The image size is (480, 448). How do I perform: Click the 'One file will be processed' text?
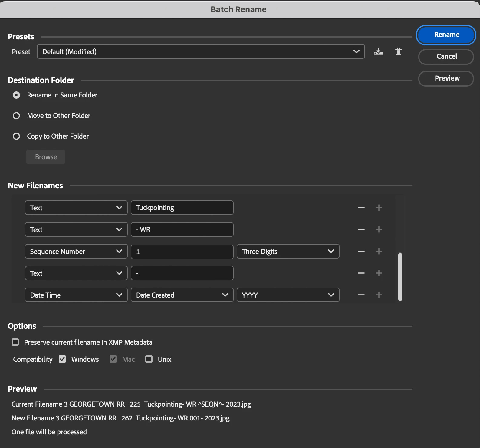tap(49, 432)
